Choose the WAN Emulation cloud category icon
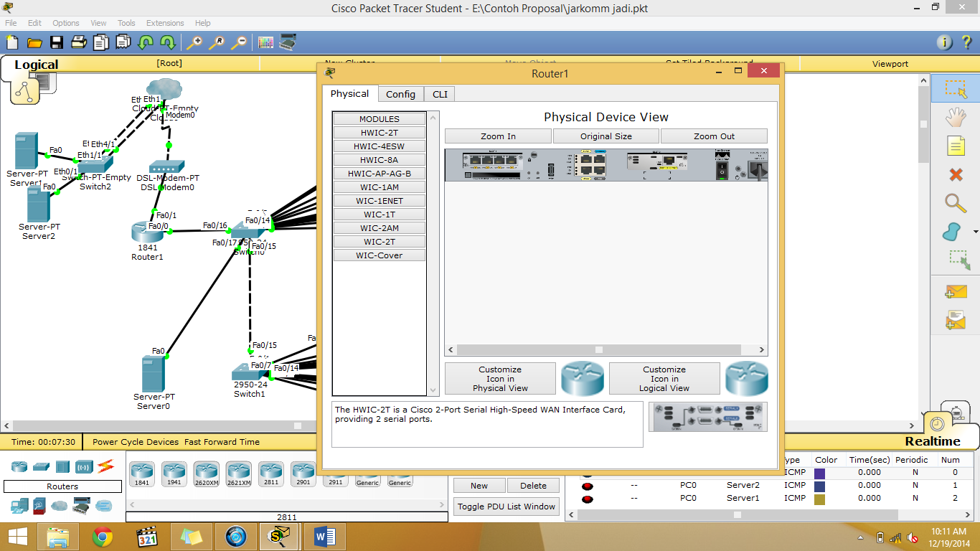 (60, 506)
